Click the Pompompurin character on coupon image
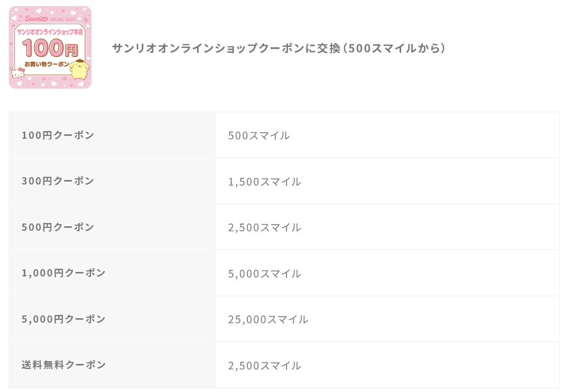This screenshot has width=565, height=392. tap(79, 69)
